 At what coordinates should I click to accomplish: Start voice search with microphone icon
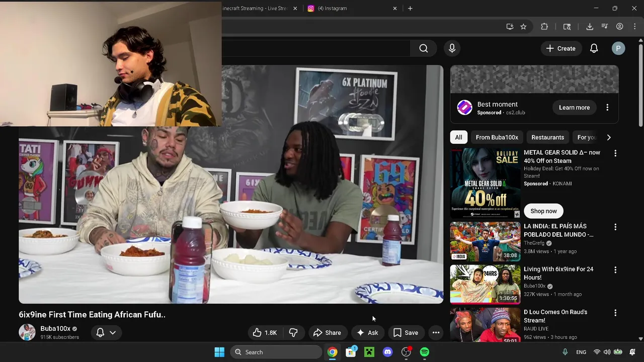[452, 48]
